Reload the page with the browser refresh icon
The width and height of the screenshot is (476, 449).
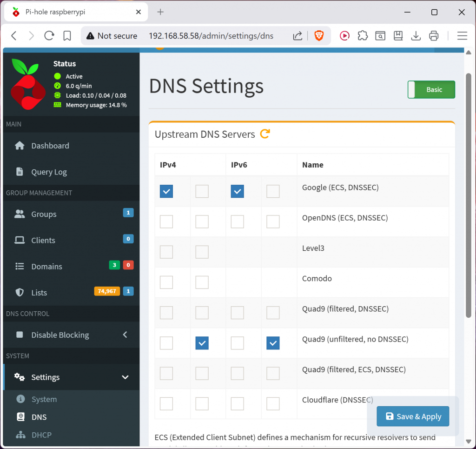click(x=49, y=36)
